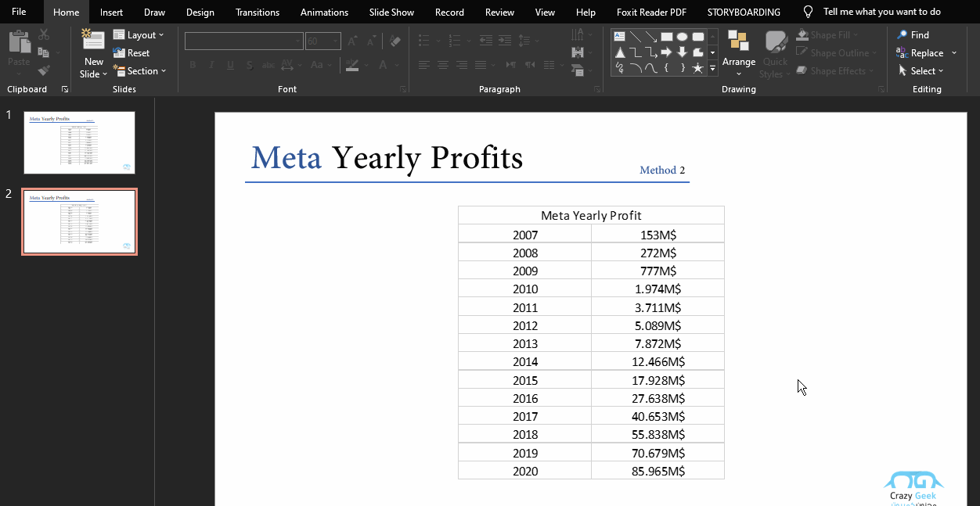
Task: Pick the Oval shape from shapes gallery
Action: point(682,36)
